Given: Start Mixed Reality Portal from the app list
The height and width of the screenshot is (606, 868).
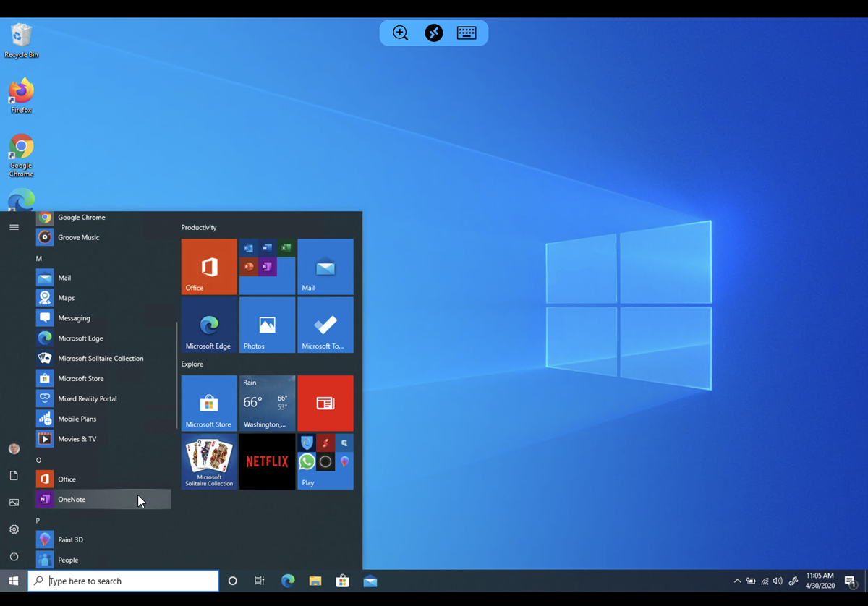Looking at the screenshot, I should [x=103, y=399].
